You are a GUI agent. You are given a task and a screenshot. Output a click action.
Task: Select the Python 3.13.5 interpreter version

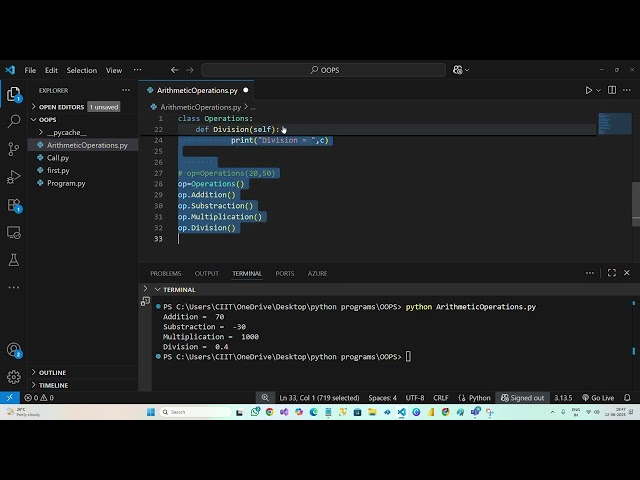[x=563, y=398]
